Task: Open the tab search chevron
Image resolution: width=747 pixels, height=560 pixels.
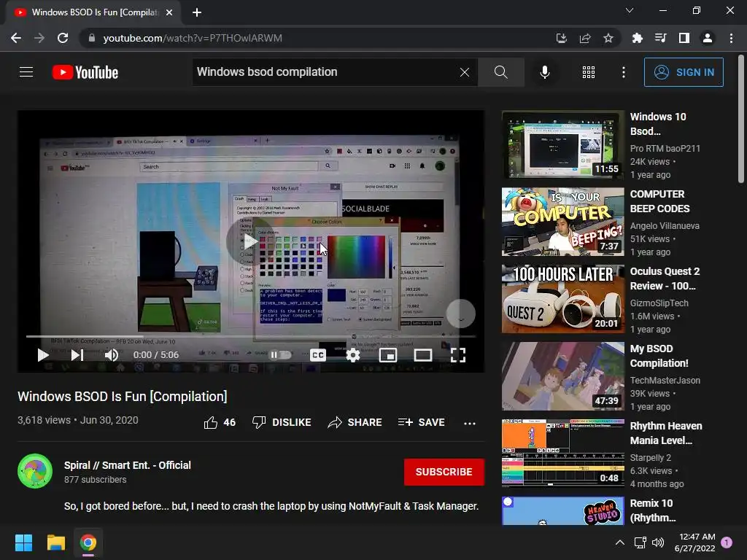Action: (630, 10)
